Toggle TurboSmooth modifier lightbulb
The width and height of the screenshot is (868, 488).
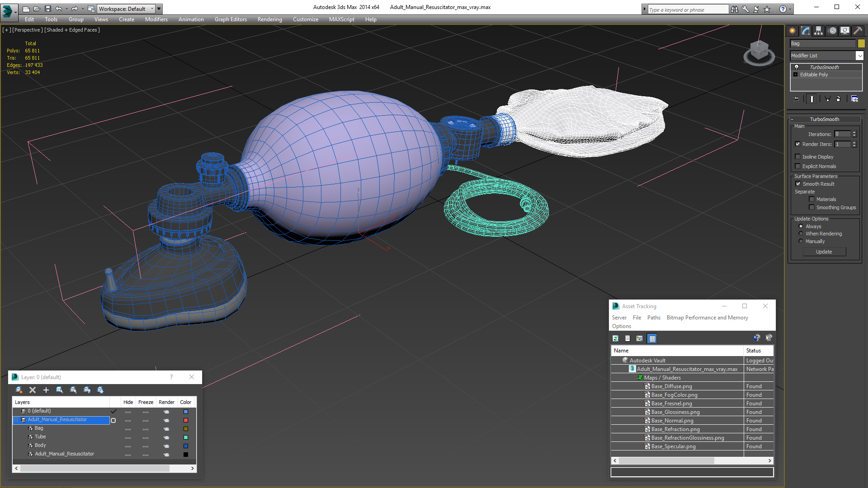point(797,67)
